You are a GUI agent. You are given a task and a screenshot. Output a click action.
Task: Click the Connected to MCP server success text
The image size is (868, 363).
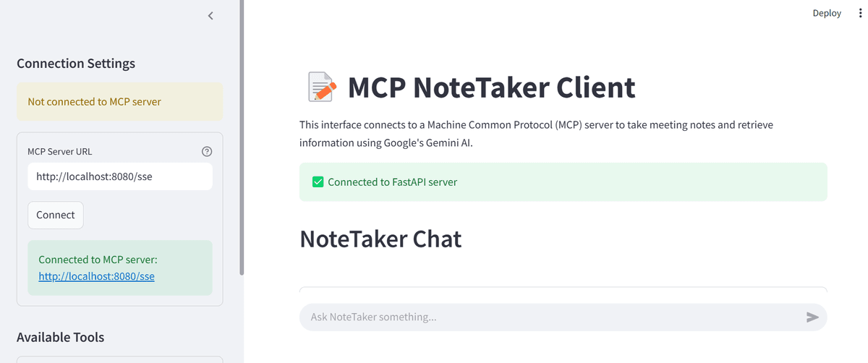98,260
